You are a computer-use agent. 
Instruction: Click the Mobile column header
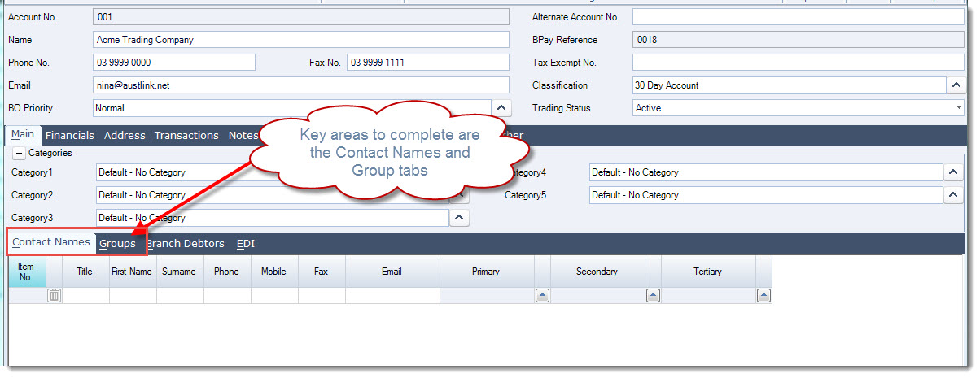click(x=273, y=272)
